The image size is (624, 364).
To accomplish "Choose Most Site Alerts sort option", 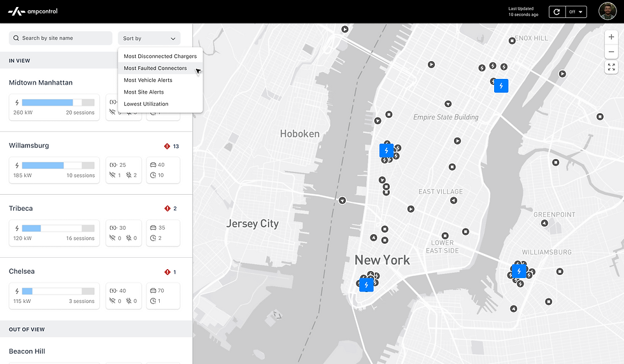I will coord(160,92).
